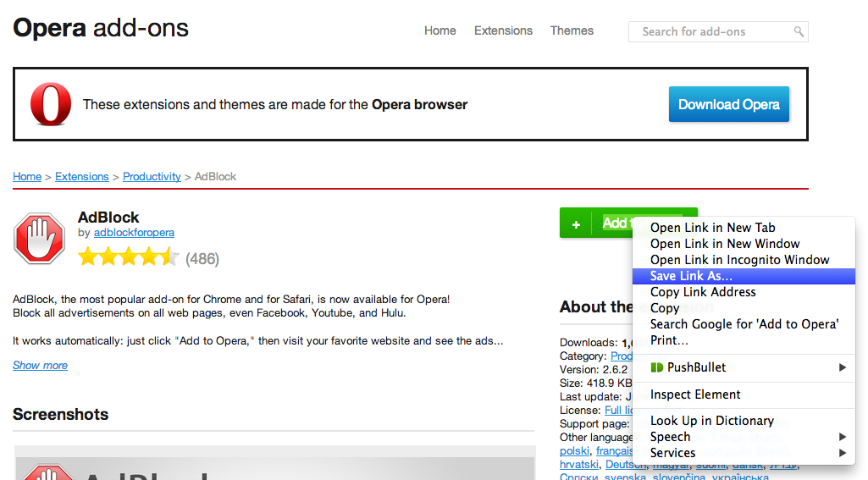
Task: Click the Screenshots heading
Action: click(60, 414)
